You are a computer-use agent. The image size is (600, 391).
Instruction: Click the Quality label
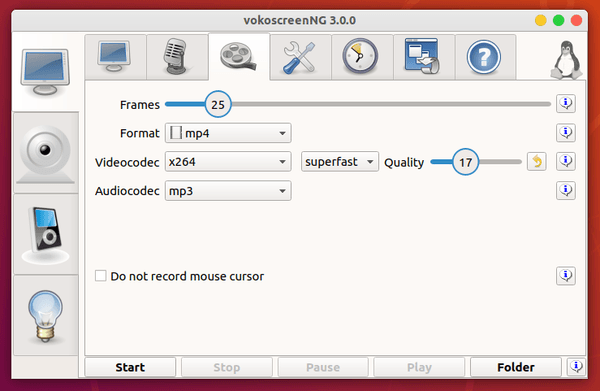point(404,163)
